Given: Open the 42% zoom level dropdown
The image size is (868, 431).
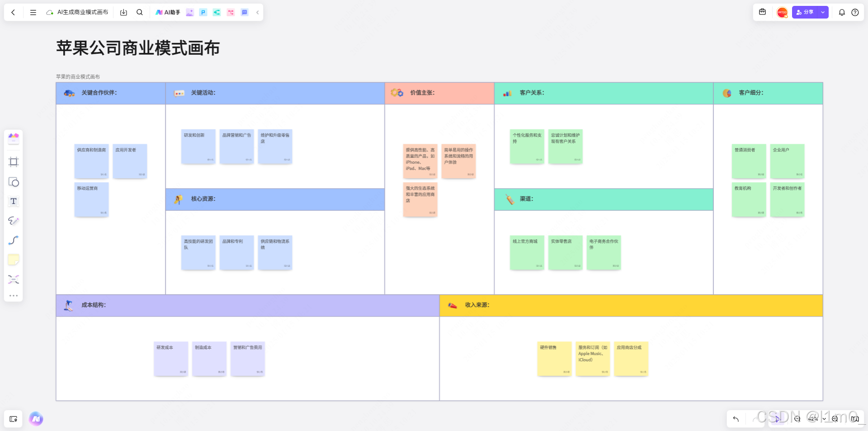Looking at the screenshot, I should pyautogui.click(x=816, y=419).
